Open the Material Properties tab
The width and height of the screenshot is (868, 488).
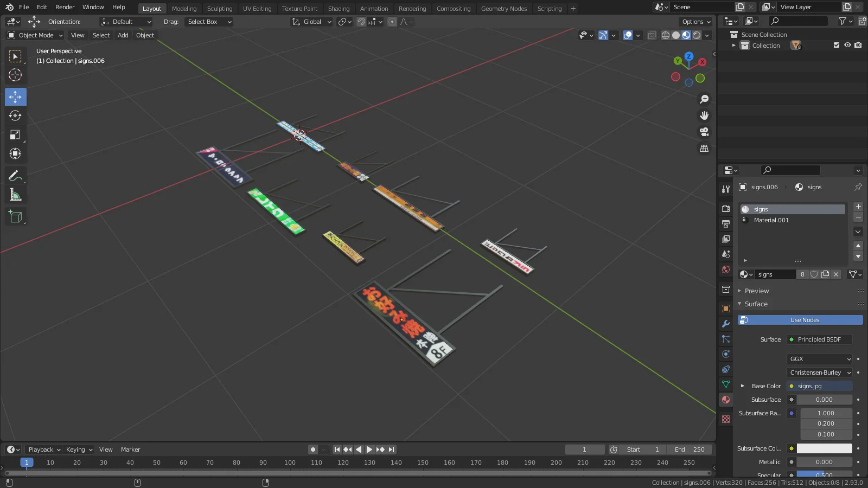[725, 400]
